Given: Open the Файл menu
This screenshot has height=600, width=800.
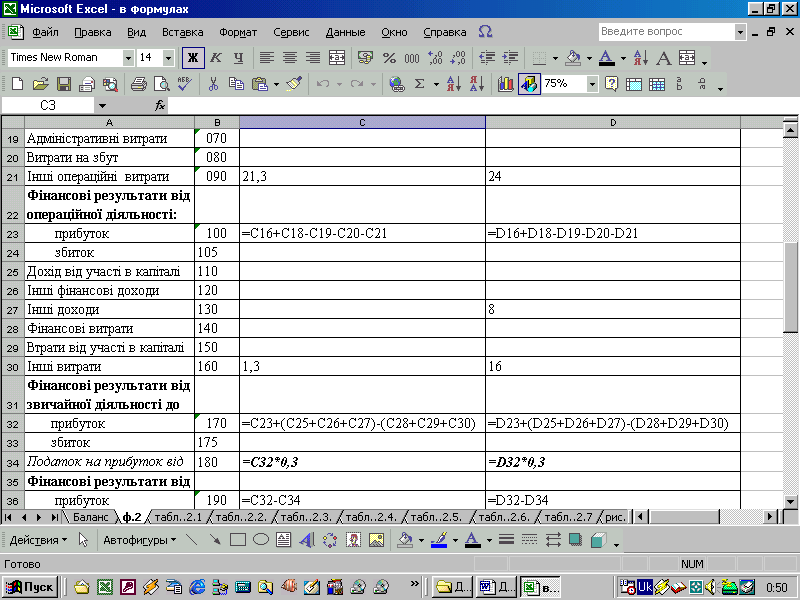Looking at the screenshot, I should pyautogui.click(x=45, y=32).
